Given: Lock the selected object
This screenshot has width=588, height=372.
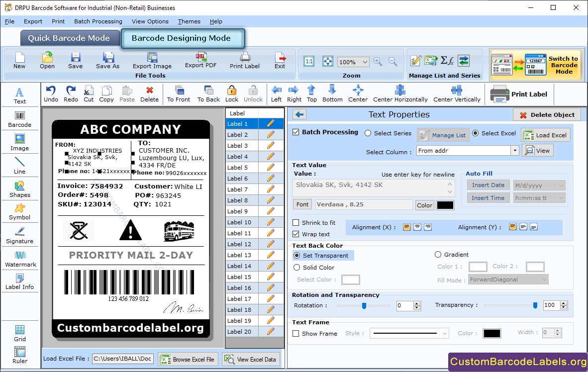Looking at the screenshot, I should point(232,94).
